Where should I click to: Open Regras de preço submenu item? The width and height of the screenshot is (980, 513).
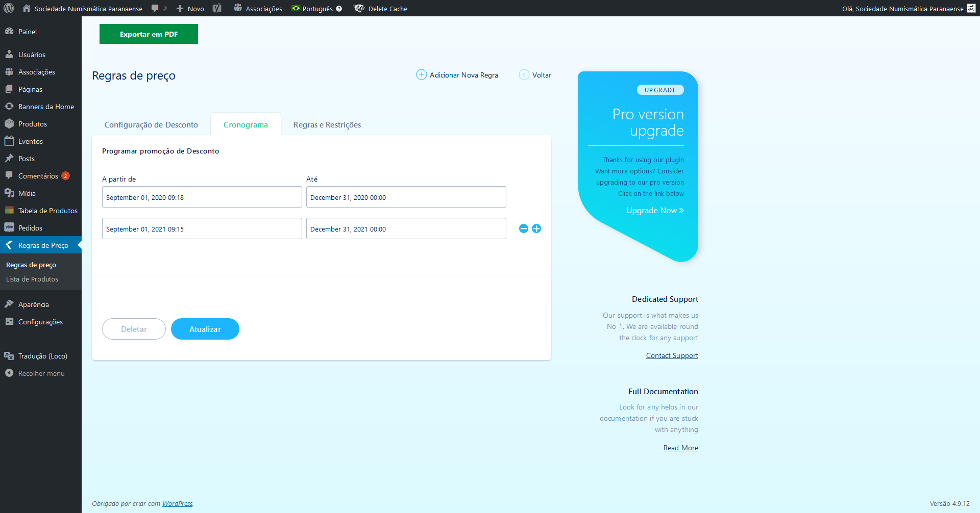tap(31, 265)
